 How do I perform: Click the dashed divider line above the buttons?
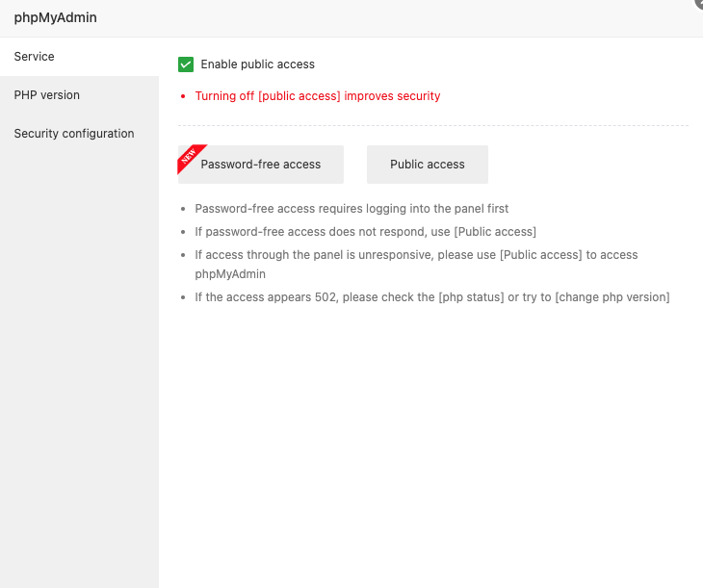433,125
